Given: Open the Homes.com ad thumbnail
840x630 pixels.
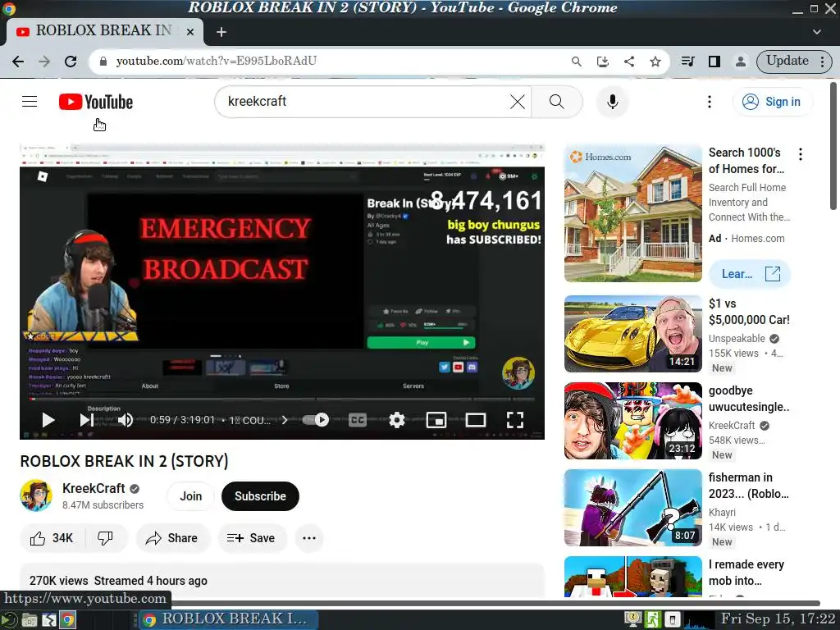Looking at the screenshot, I should (632, 213).
